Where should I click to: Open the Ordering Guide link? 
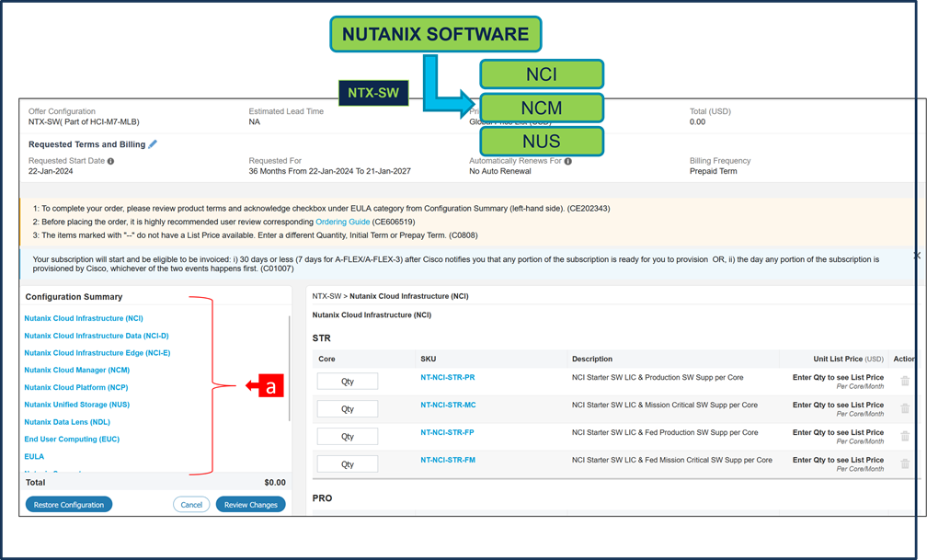click(x=342, y=222)
